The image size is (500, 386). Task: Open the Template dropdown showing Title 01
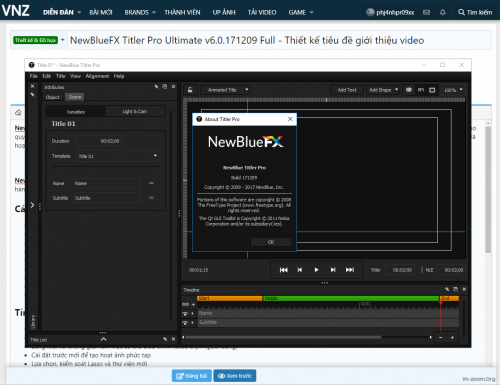pos(118,156)
